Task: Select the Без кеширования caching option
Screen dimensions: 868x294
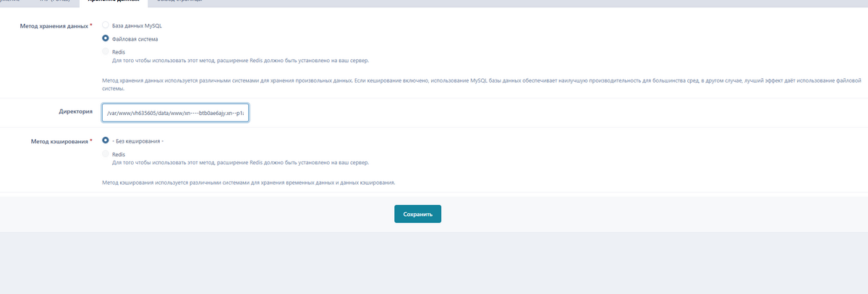Action: pos(106,140)
